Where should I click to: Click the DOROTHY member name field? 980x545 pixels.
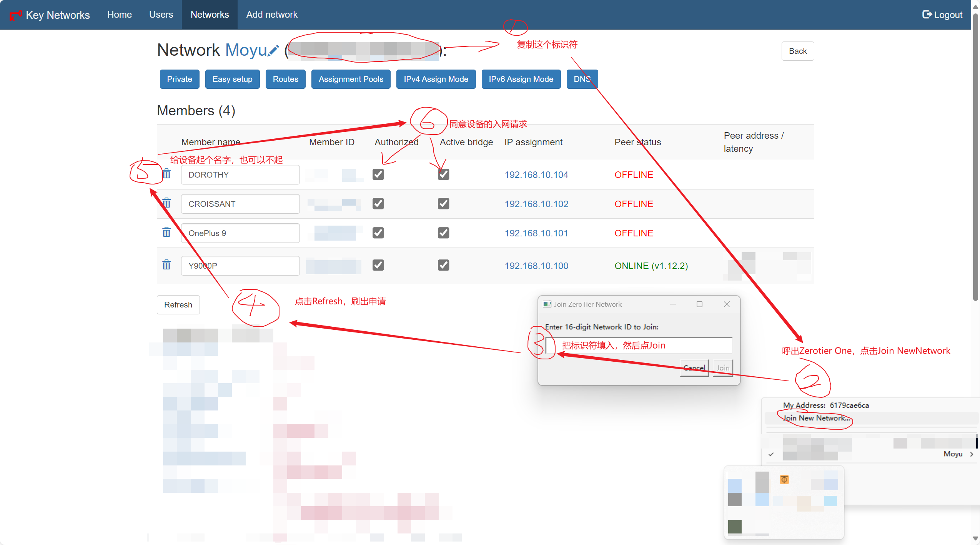pyautogui.click(x=240, y=175)
